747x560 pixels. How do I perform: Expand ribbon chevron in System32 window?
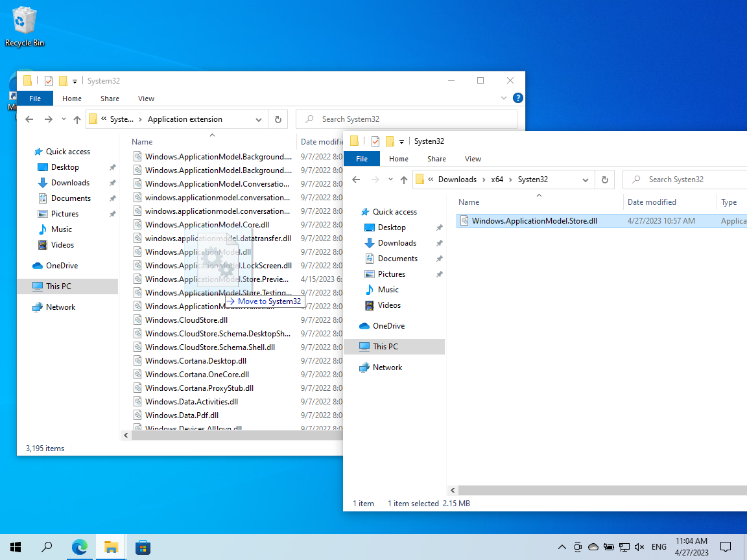coord(504,98)
